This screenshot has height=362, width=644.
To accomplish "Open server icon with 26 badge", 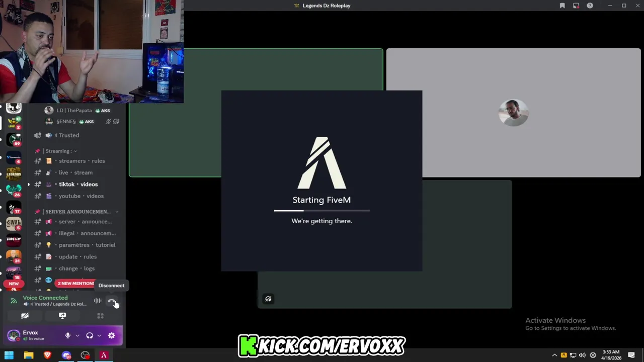I will 14,190.
